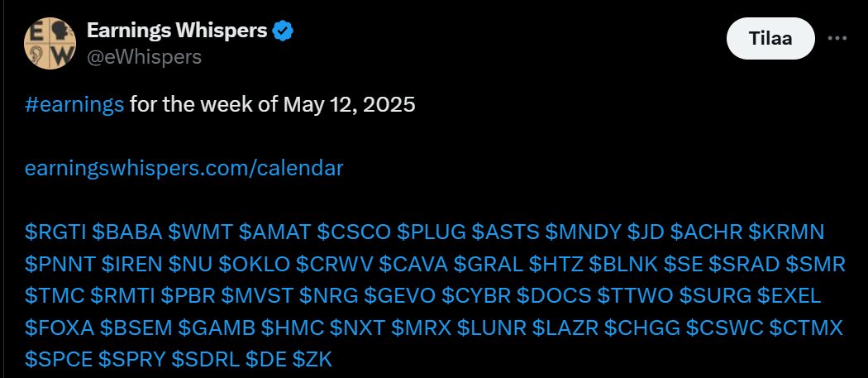Open the three-dot more options menu
The image size is (868, 378).
(837, 38)
